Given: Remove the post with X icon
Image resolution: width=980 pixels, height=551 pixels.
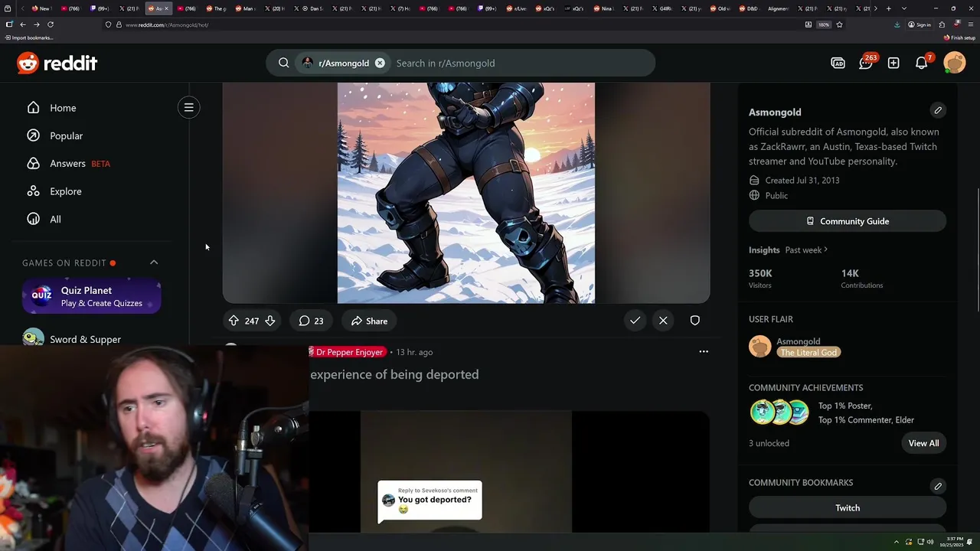Looking at the screenshot, I should click(x=663, y=321).
